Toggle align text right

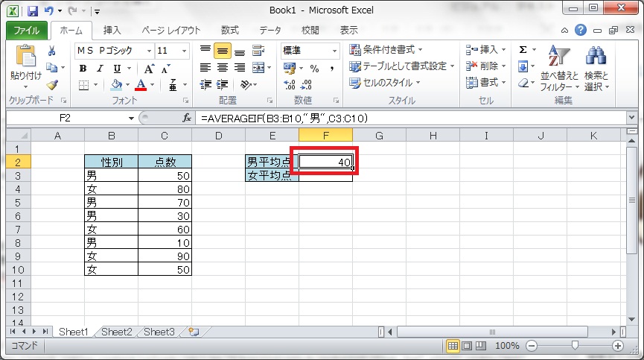tap(240, 68)
